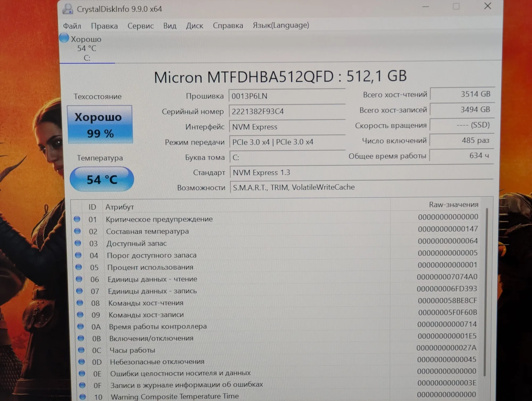Click the Хорошо 99 % health status button
The image size is (532, 401).
(x=100, y=125)
